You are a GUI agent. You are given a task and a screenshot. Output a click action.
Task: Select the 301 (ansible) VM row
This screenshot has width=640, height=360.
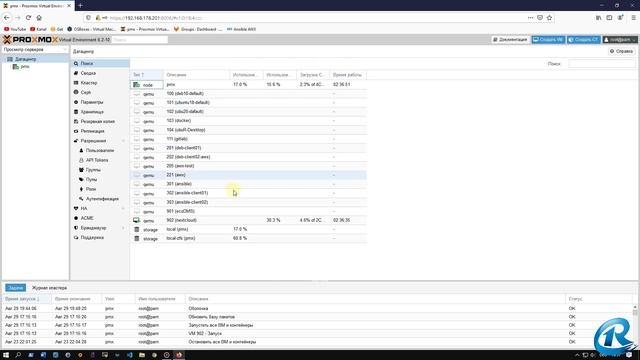click(x=248, y=184)
